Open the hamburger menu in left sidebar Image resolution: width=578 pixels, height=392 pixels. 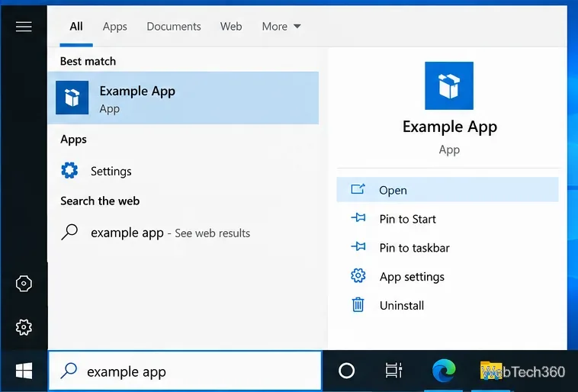point(24,27)
